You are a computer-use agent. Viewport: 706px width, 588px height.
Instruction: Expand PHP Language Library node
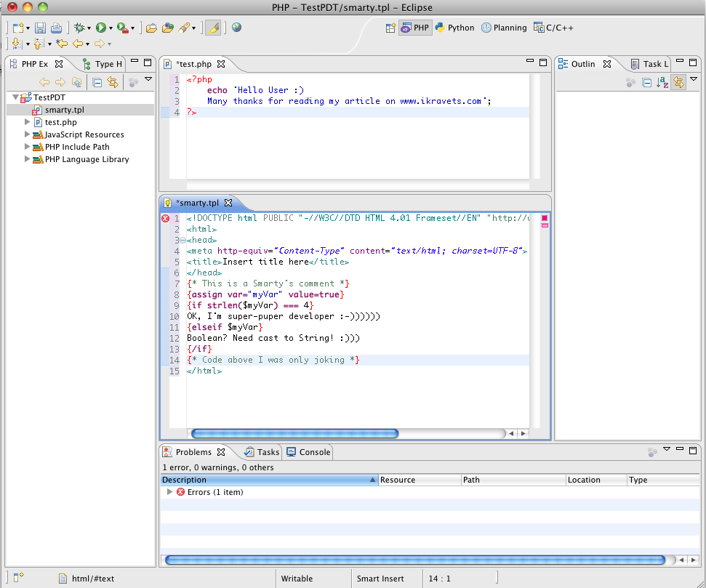point(27,159)
